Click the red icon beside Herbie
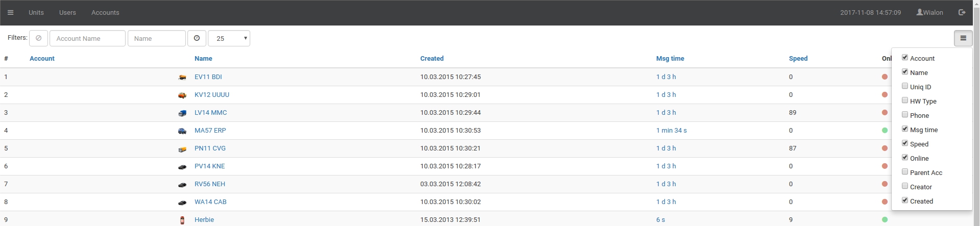The height and width of the screenshot is (226, 980). pos(182,220)
